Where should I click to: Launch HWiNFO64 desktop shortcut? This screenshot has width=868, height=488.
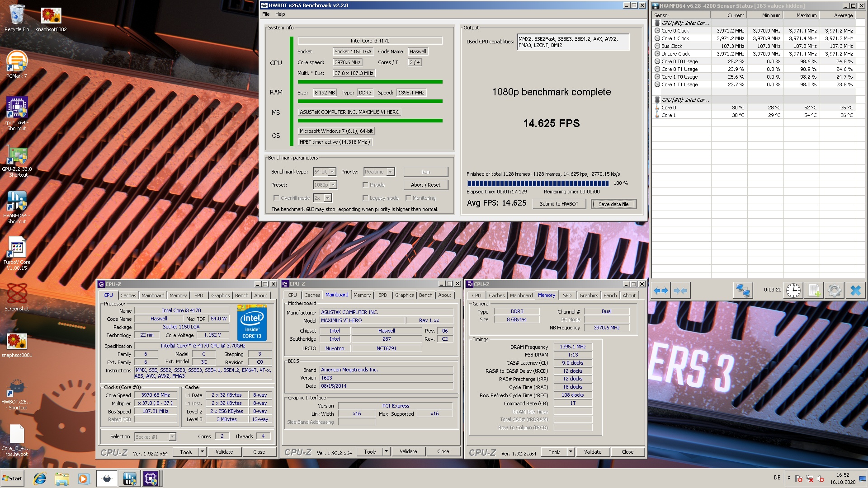pyautogui.click(x=17, y=207)
